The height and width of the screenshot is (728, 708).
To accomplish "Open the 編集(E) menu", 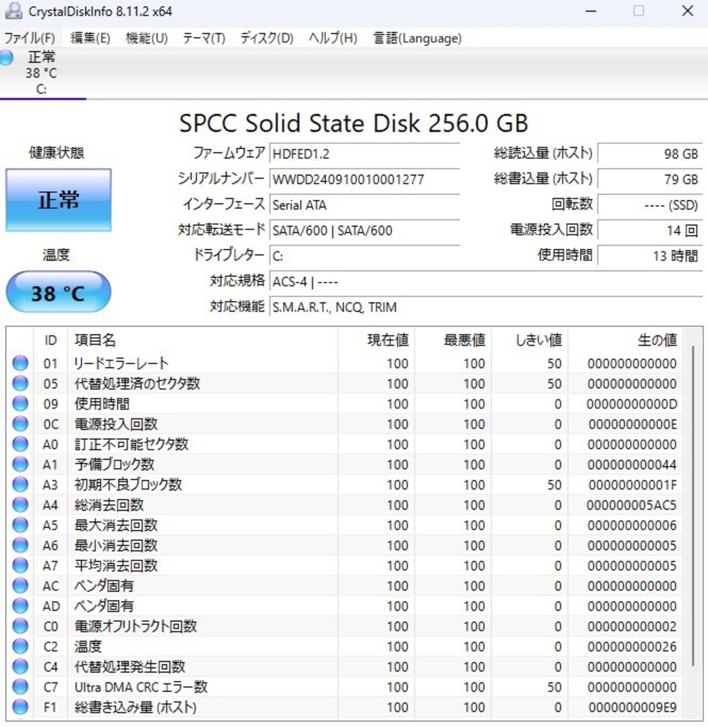I will (x=90, y=38).
